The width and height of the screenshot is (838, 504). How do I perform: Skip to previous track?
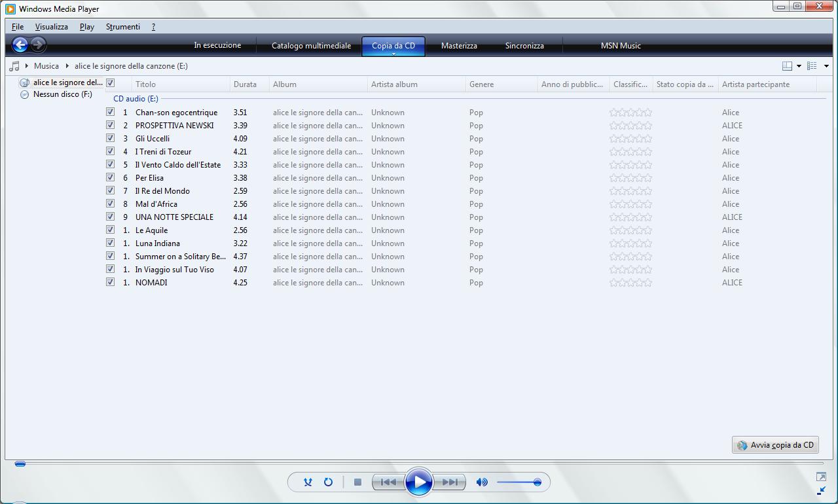click(388, 482)
